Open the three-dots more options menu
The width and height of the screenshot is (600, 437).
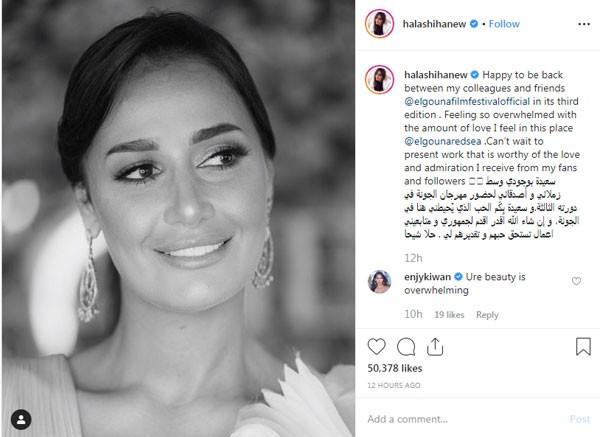[584, 24]
